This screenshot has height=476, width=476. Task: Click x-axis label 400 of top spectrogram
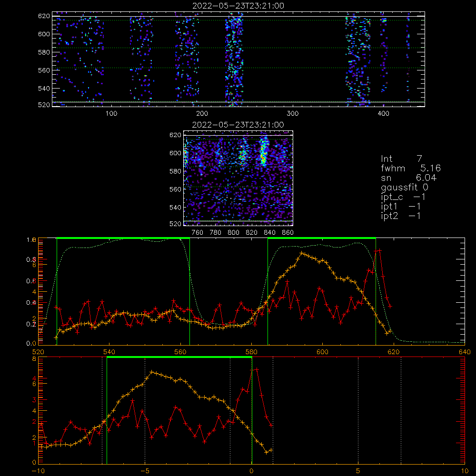point(383,114)
